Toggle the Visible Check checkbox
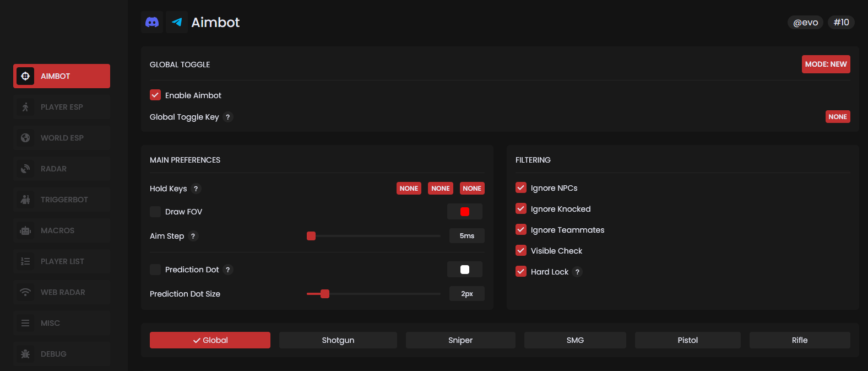Viewport: 868px width, 371px height. [521, 251]
